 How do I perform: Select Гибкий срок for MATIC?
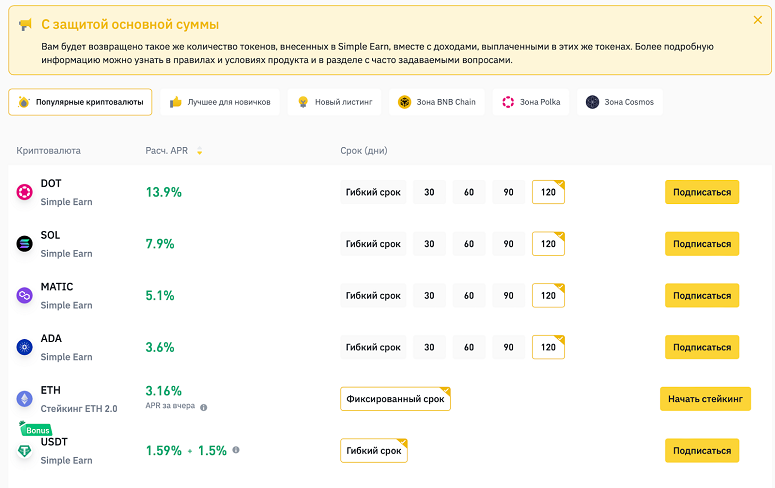373,296
